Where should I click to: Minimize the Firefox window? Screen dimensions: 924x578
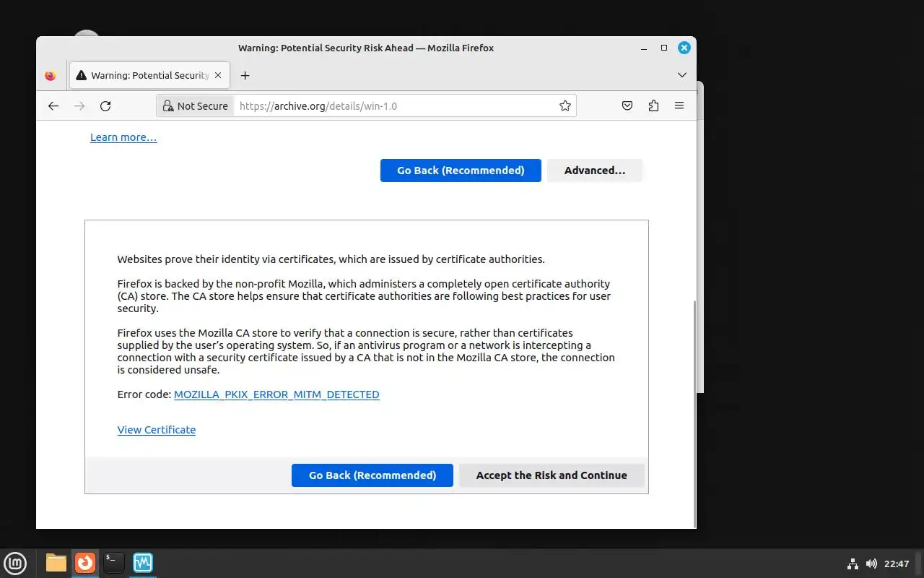(x=643, y=48)
